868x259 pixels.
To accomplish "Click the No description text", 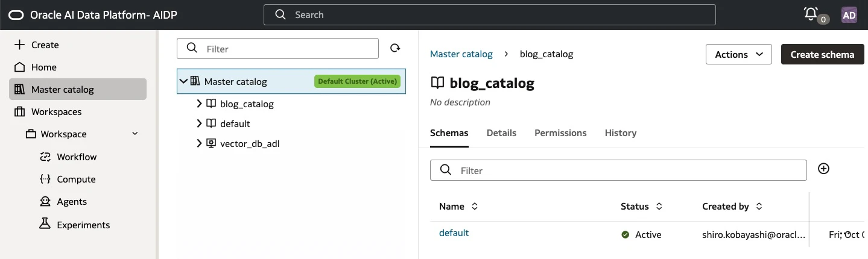I will click(460, 102).
